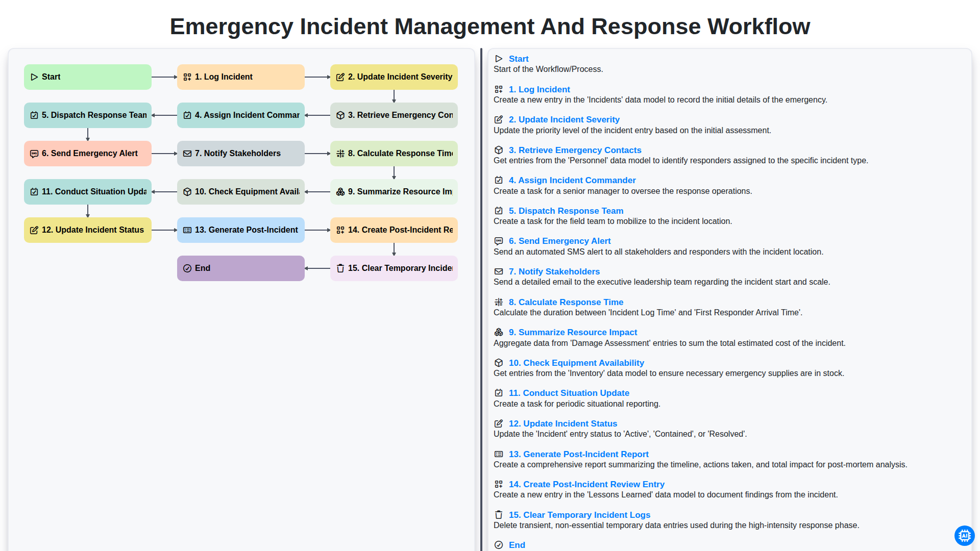Open the '13. Generate Post-Incident' node

pos(241,230)
